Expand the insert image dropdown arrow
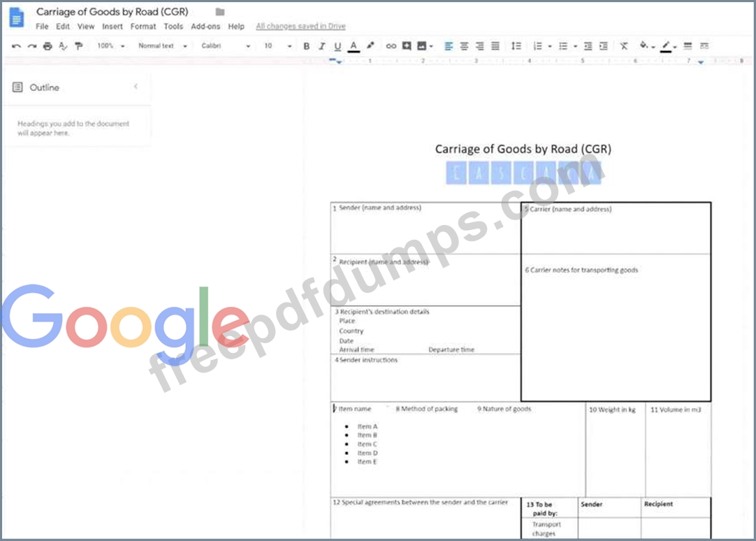 (431, 46)
